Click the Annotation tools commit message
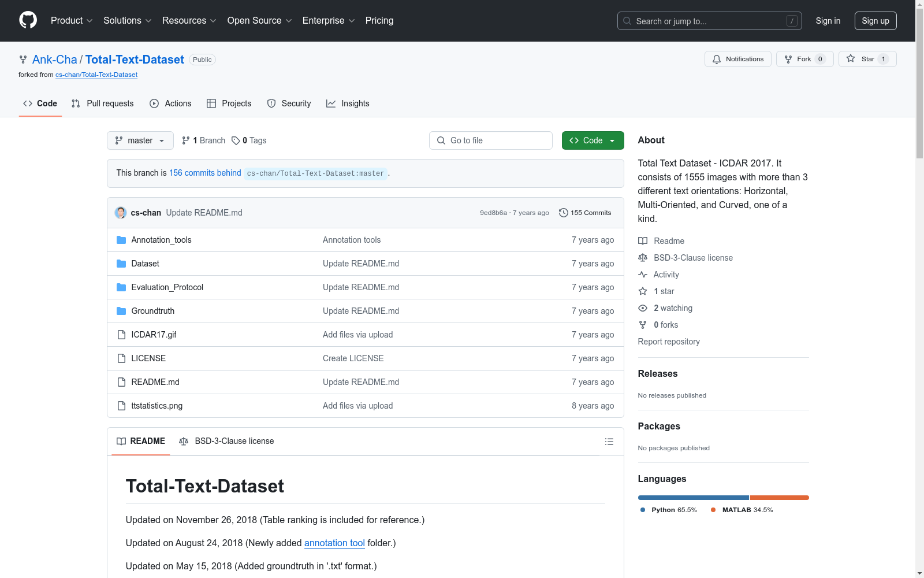Viewport: 924px width, 578px height. tap(352, 240)
